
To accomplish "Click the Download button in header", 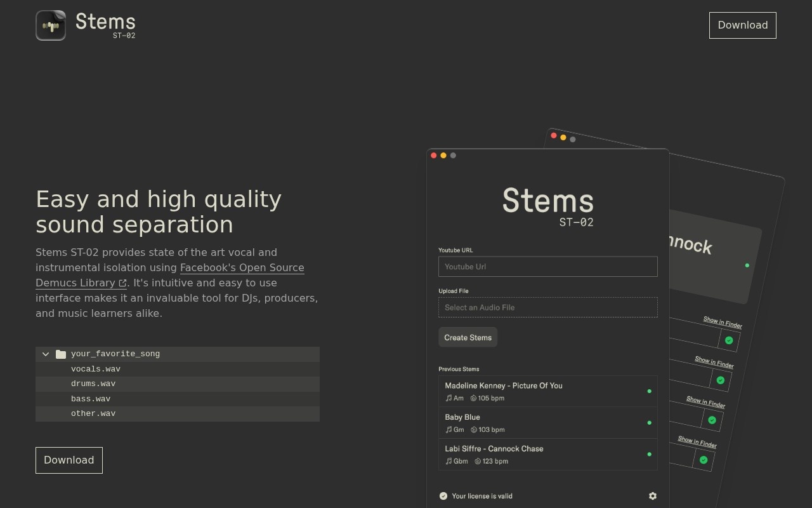I will coord(743,25).
